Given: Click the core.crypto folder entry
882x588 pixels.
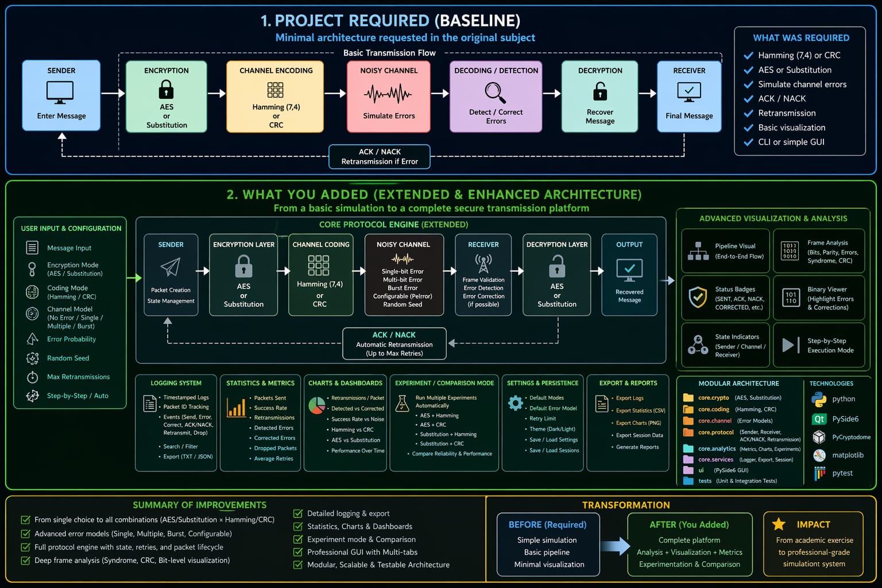Looking at the screenshot, I should [x=732, y=397].
